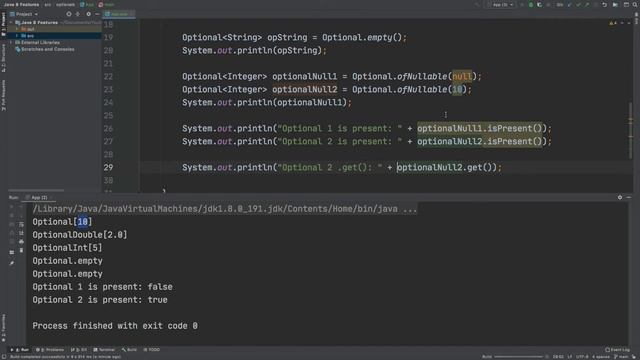Click the expand/collapse all icon in Project panel
Viewport: 640px width, 360px height.
coord(78,14)
